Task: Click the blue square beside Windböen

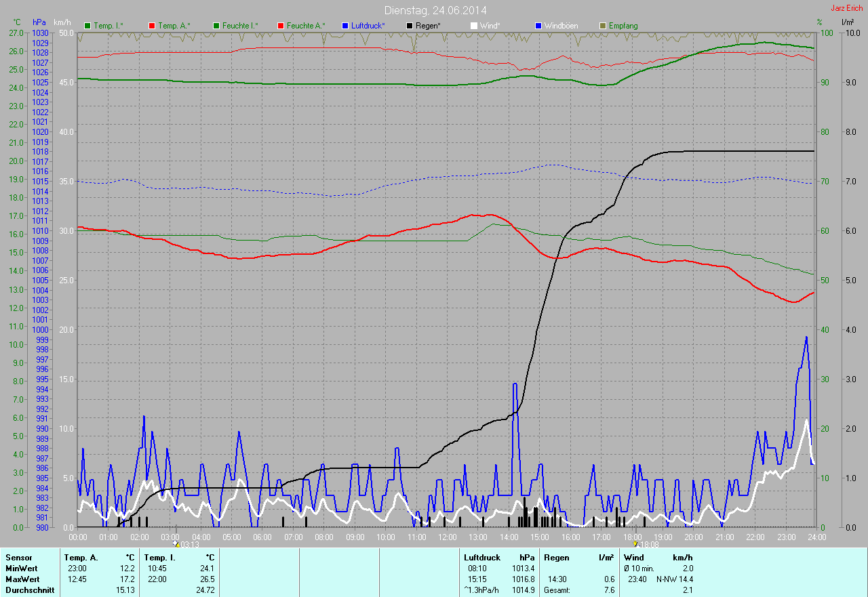Action: 538,26
